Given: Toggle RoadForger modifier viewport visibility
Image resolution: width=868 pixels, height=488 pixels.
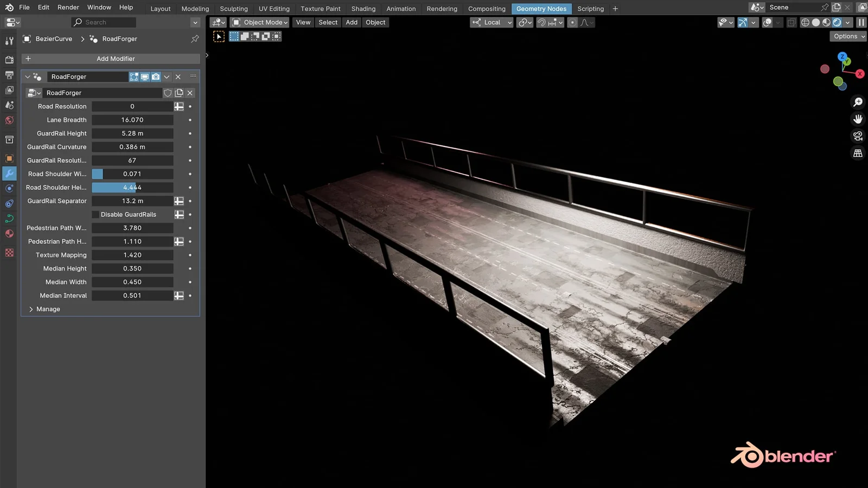Looking at the screenshot, I should [144, 76].
